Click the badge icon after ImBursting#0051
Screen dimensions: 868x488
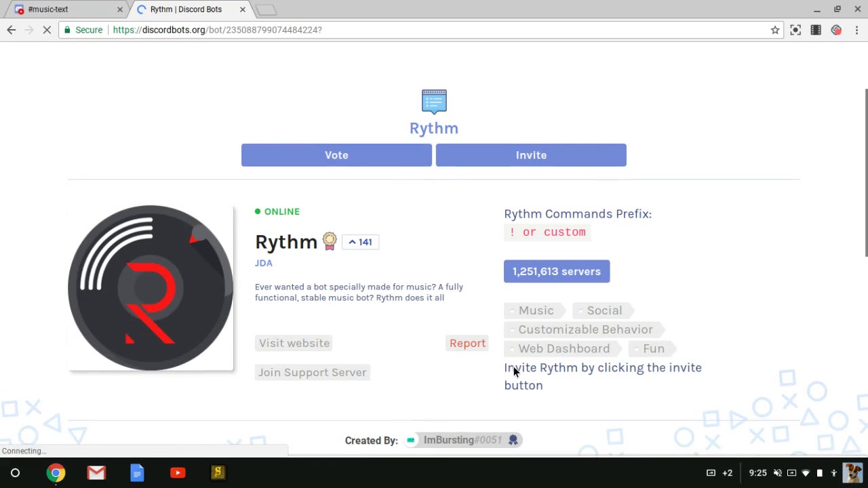(513, 440)
